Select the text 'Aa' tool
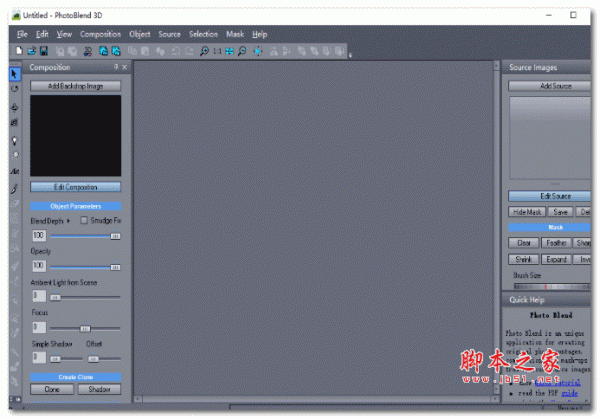Image resolution: width=600 pixels, height=419 pixels. coord(15,171)
